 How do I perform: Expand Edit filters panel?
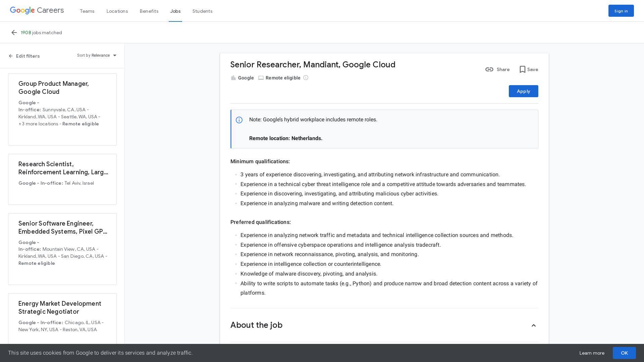[23, 56]
